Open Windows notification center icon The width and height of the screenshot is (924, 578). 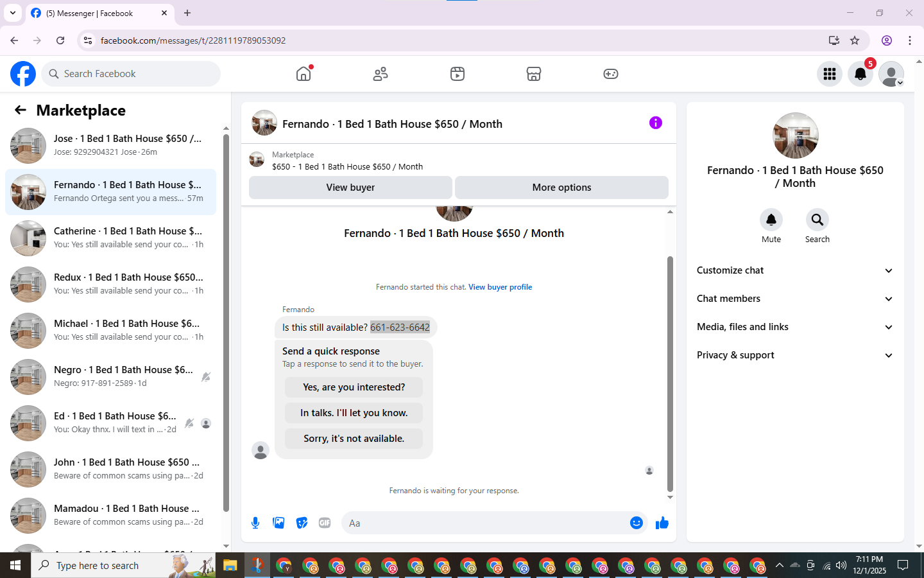pyautogui.click(x=903, y=565)
